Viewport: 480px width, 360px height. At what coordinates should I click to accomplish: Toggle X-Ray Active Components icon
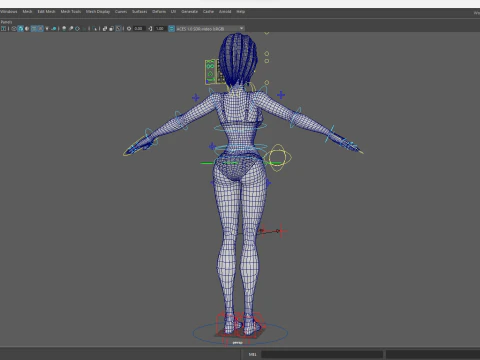[111, 29]
